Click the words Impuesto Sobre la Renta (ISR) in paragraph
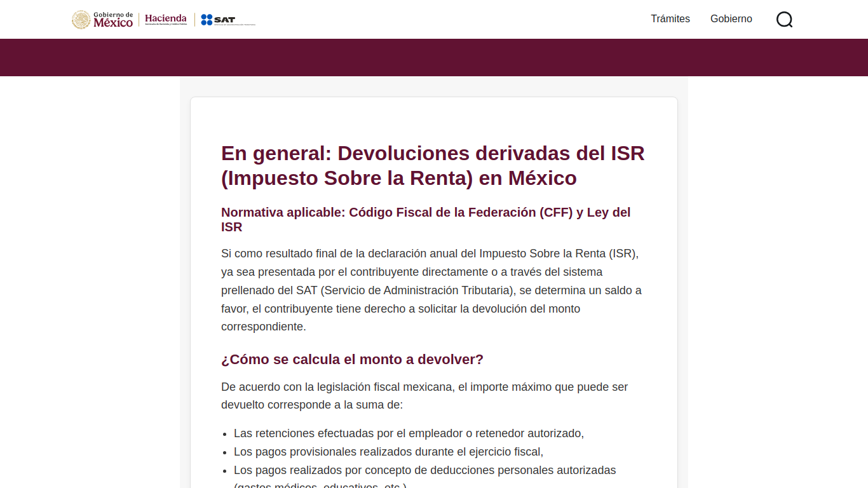Screen dimensions: 868x488 click(557, 254)
